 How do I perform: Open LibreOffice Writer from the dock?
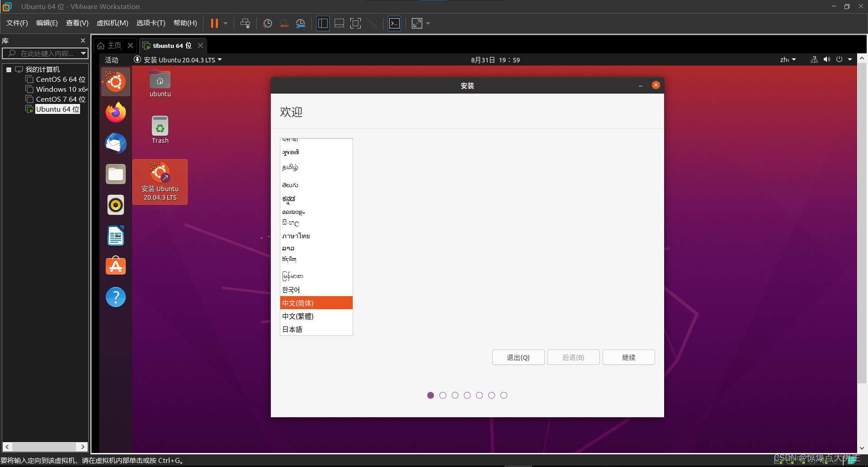pyautogui.click(x=116, y=236)
